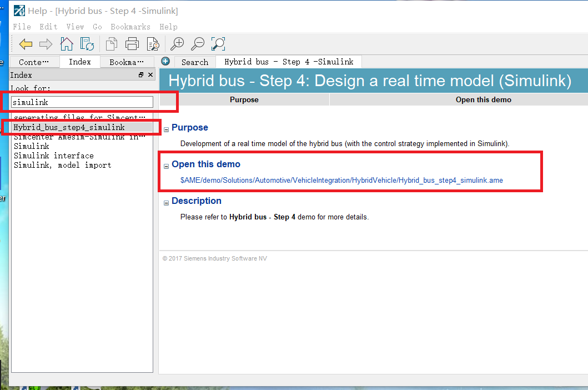Switch to the Index tab

click(80, 62)
